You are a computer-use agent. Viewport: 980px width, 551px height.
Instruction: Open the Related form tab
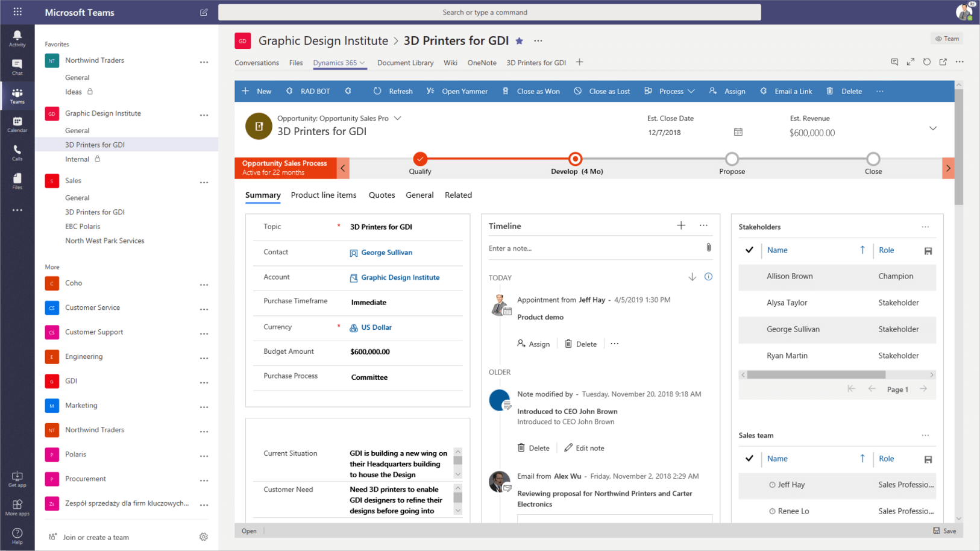coord(458,195)
